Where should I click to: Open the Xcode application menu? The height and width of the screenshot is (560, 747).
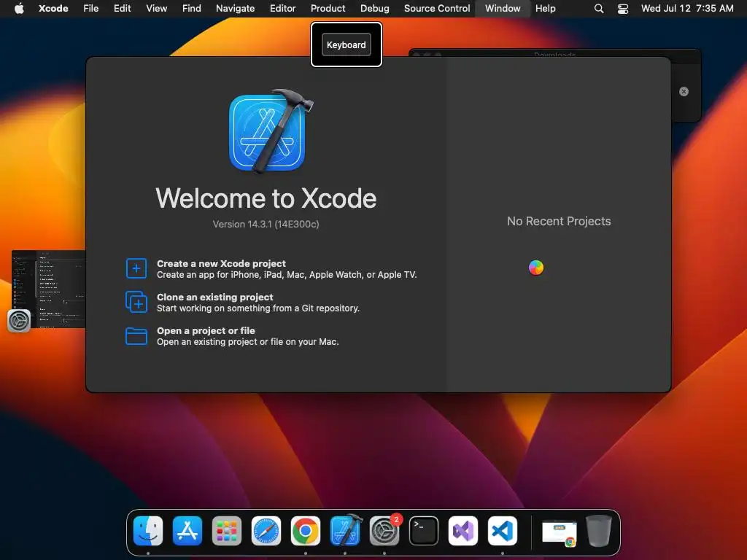click(x=53, y=9)
